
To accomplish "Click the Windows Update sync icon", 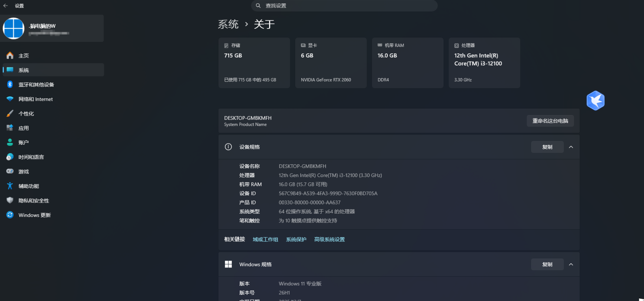I will coord(10,215).
